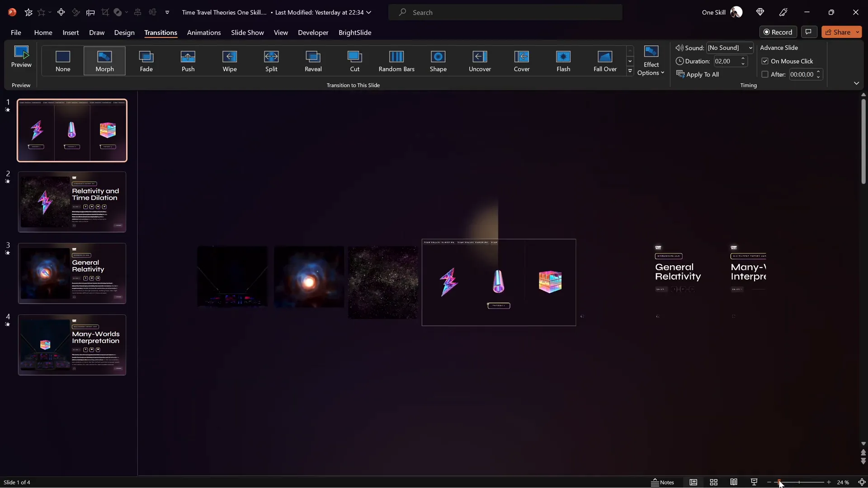Open the BrightSlide menu

point(355,33)
